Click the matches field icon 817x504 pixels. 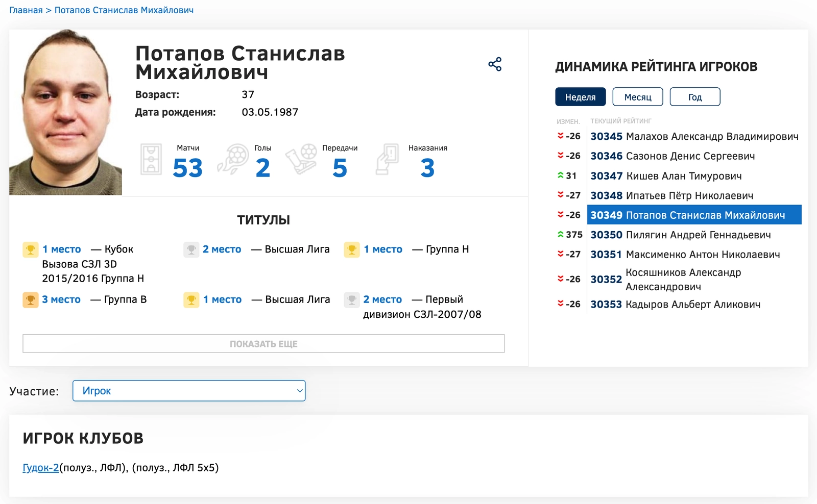point(151,159)
